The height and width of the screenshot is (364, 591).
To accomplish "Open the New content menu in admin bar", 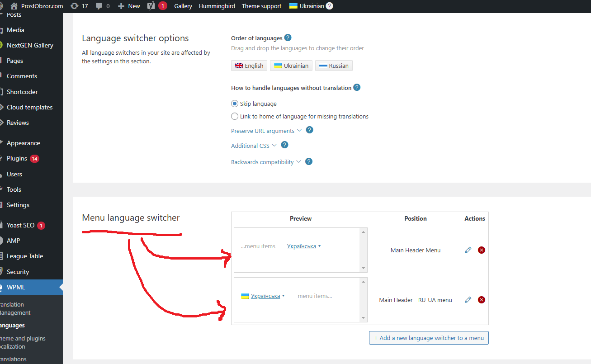I will (x=129, y=6).
